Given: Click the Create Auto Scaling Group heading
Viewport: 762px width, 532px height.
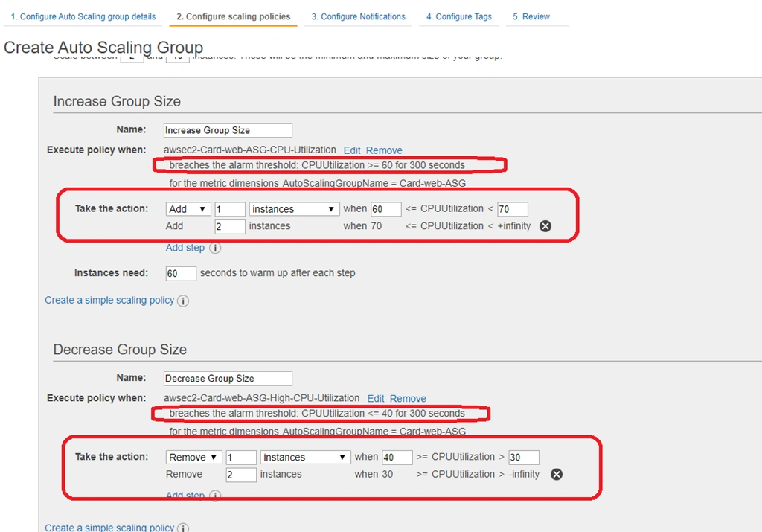Looking at the screenshot, I should (103, 47).
